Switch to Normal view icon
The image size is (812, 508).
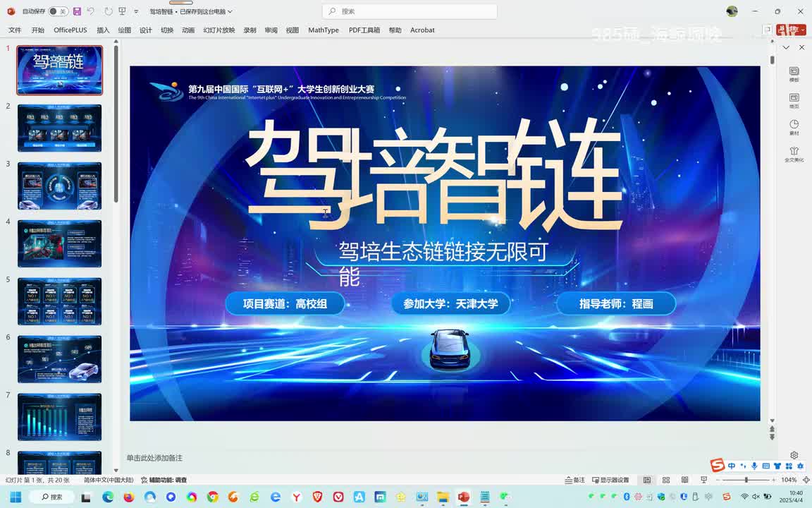click(x=647, y=480)
